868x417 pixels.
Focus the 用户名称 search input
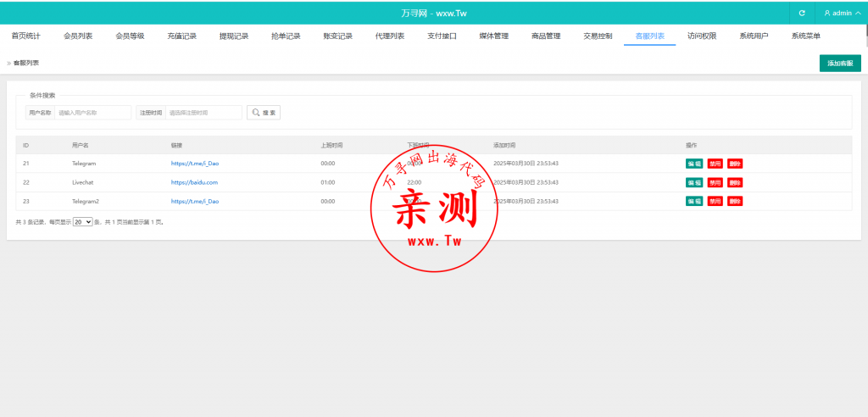[93, 113]
